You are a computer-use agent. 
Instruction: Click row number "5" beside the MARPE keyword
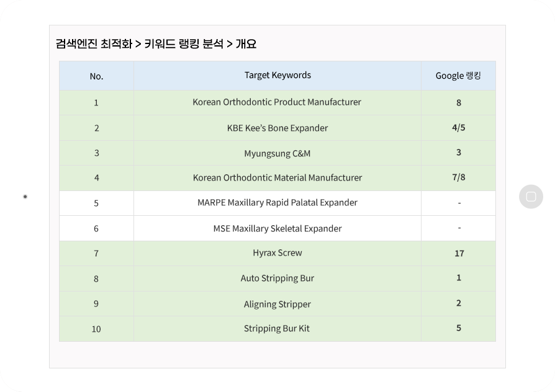96,203
